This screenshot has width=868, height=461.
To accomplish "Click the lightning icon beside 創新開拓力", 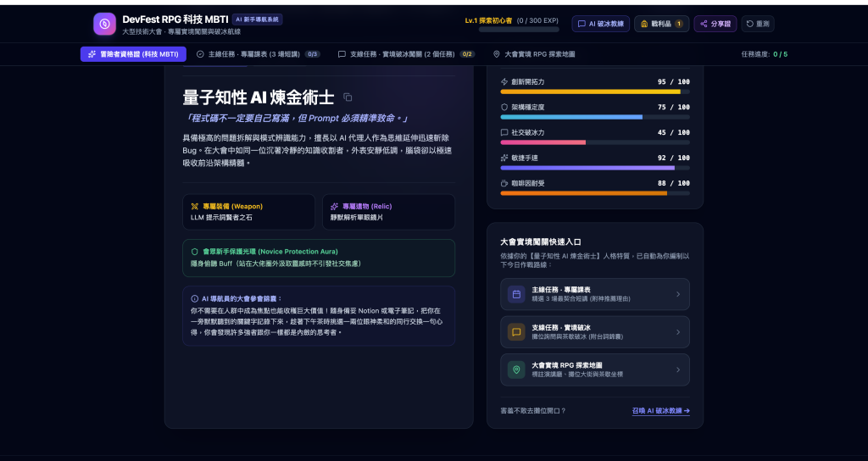I will click(504, 82).
